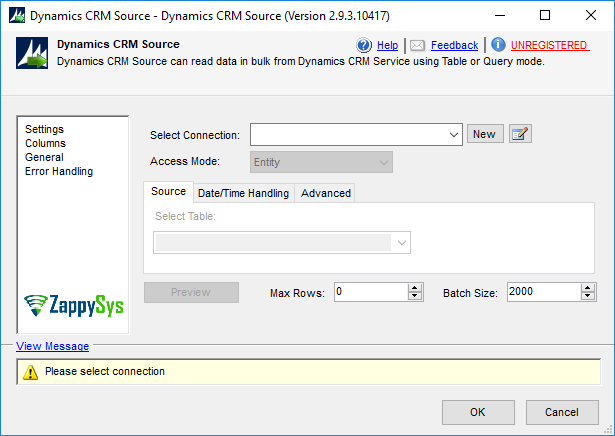Select Error Handling in the left panel
This screenshot has height=436, width=615.
point(59,172)
